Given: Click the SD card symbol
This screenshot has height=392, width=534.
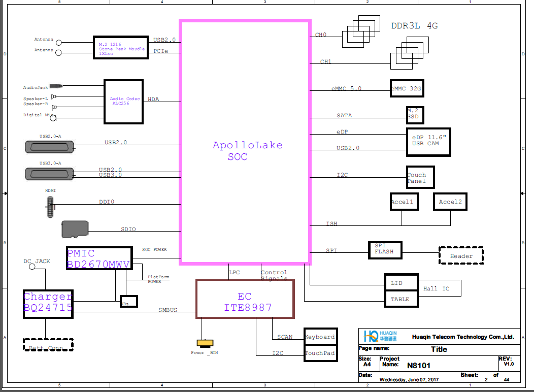Looking at the screenshot, I should click(x=75, y=229).
